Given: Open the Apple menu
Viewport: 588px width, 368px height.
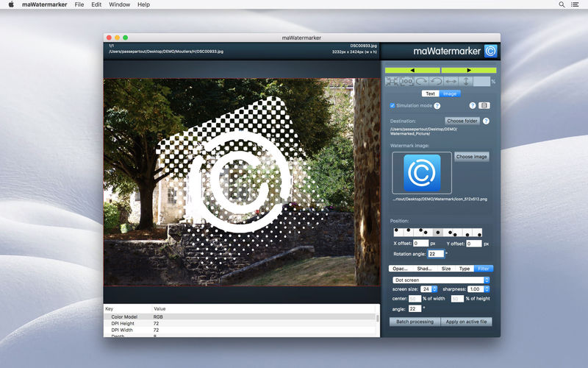Looking at the screenshot, I should pos(11,4).
